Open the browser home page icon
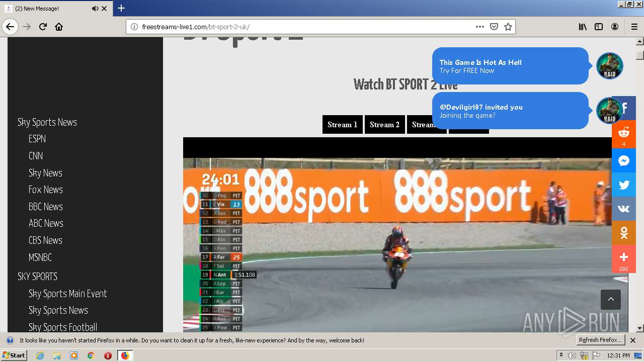The width and height of the screenshot is (644, 362). click(x=59, y=27)
